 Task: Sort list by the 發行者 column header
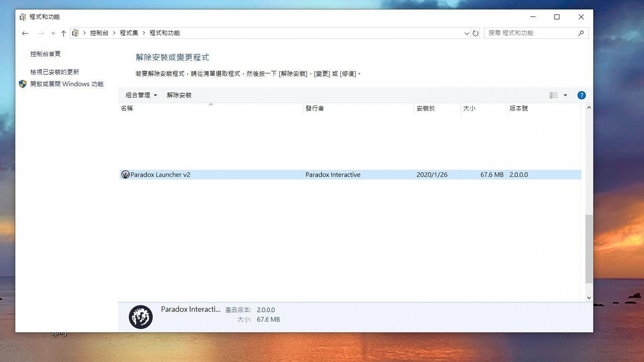pos(315,109)
